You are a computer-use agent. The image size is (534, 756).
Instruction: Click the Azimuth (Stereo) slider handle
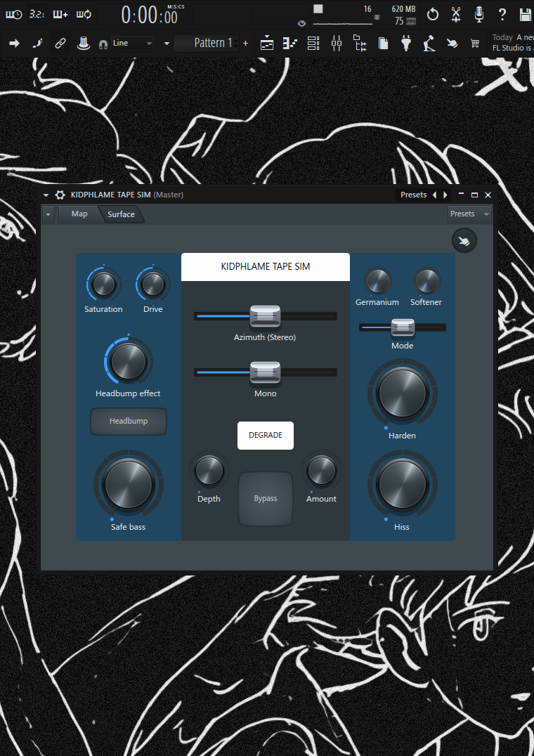point(265,316)
